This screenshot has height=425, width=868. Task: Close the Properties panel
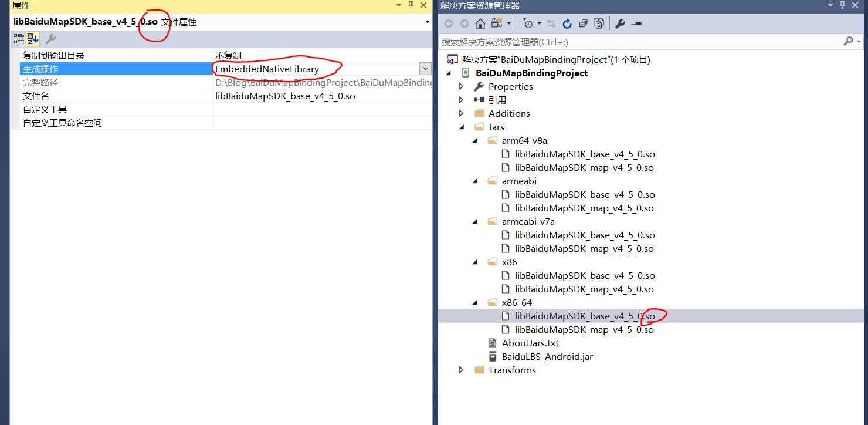[423, 5]
